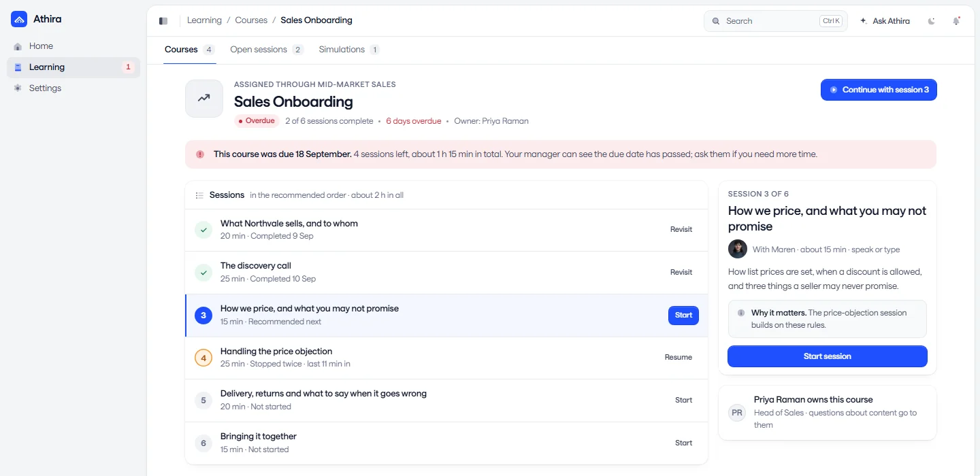Select the session 6 number badge
980x476 pixels.
point(203,443)
